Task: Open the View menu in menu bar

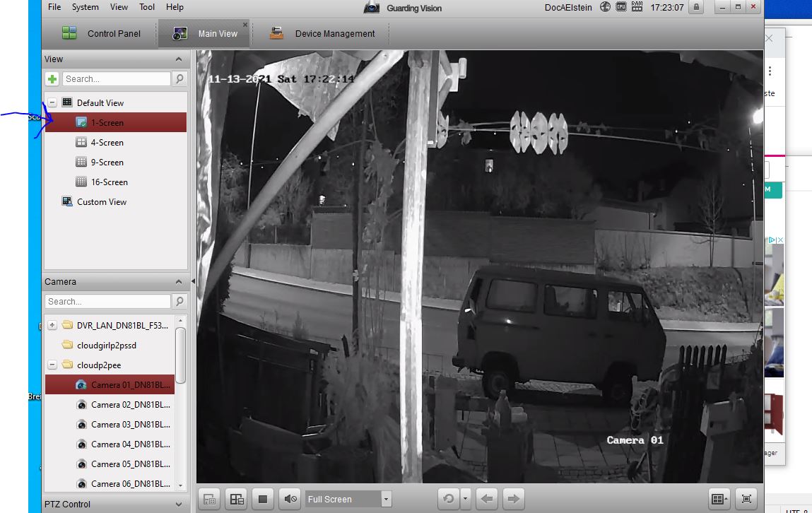Action: 119,7
